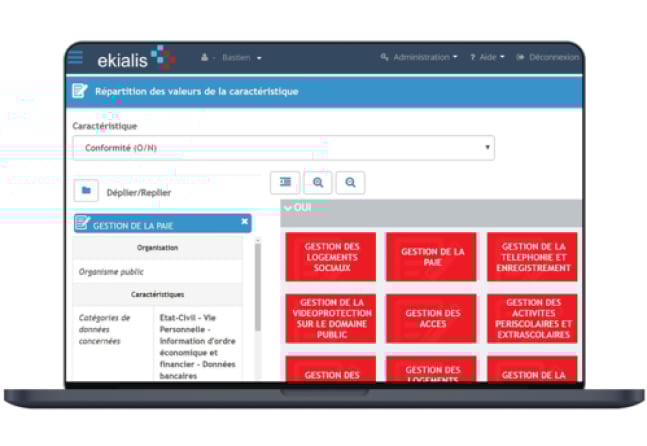Open the hamburger menu icon
The height and width of the screenshot is (446, 647).
coord(76,58)
